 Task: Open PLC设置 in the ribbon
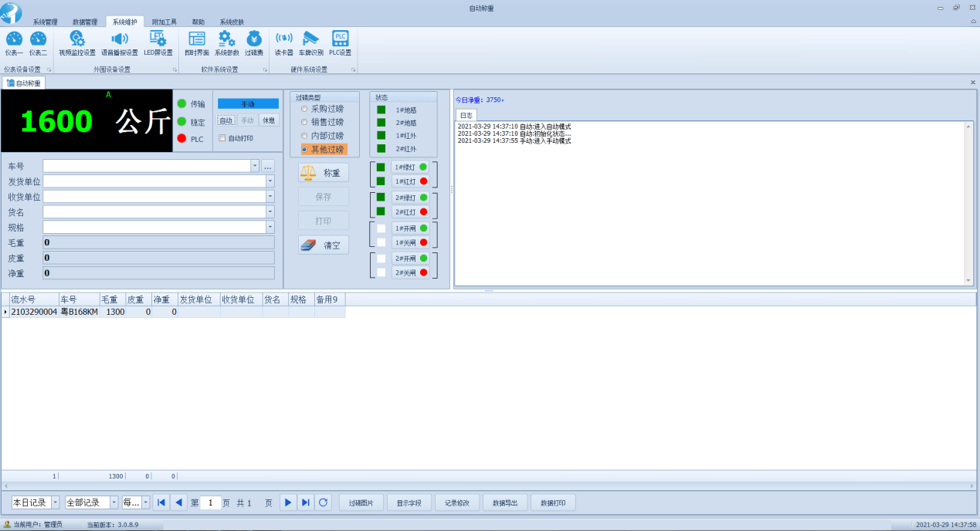coord(340,42)
